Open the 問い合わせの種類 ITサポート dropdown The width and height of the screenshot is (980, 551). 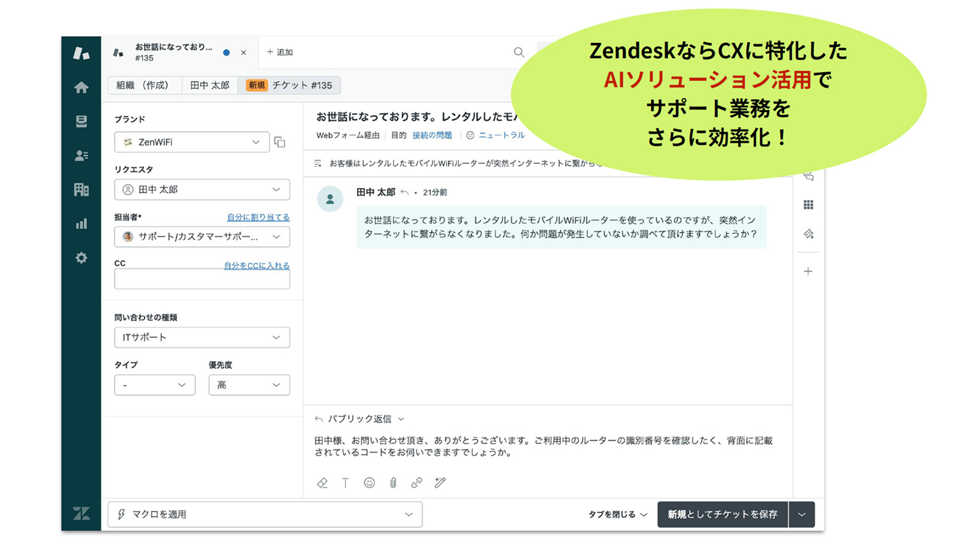click(202, 337)
